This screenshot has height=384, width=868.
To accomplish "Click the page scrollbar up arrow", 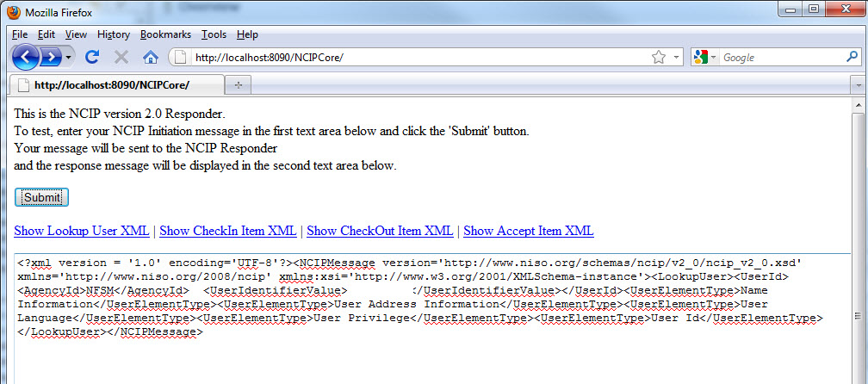I will [x=859, y=105].
